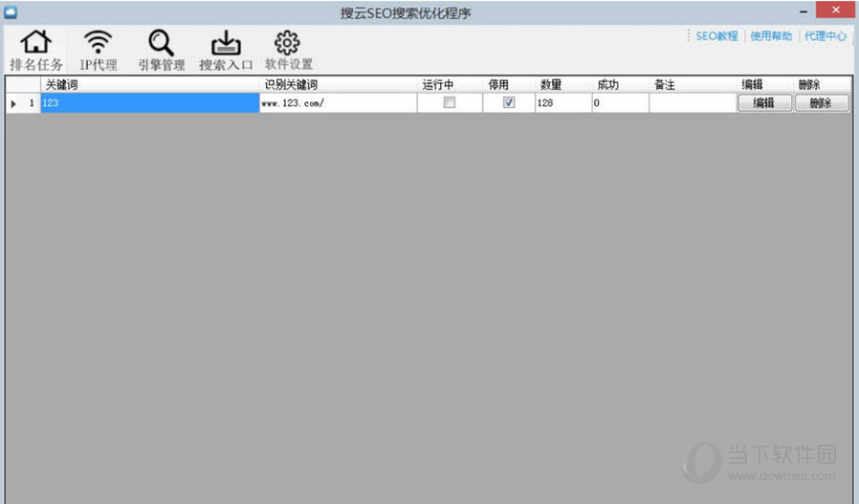
Task: Click the 删除 button in row 1
Action: point(822,103)
